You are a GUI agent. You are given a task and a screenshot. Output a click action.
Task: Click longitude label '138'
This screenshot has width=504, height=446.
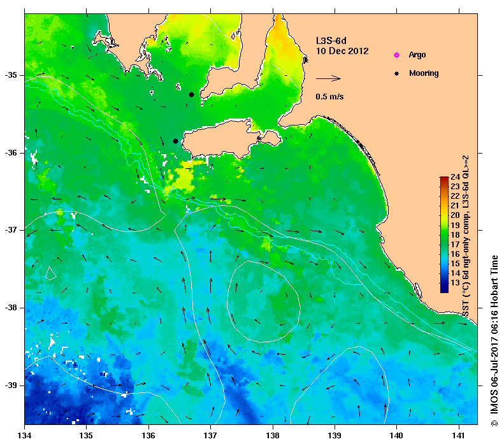coord(273,436)
